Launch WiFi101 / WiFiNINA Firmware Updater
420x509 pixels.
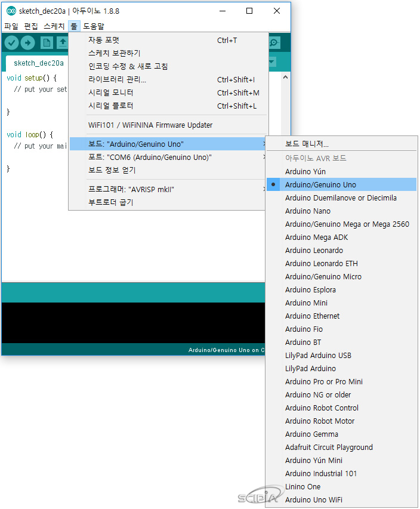pos(168,125)
